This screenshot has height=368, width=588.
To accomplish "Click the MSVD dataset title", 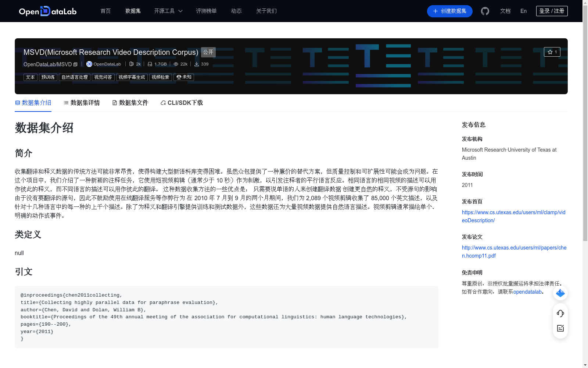I will [x=111, y=52].
